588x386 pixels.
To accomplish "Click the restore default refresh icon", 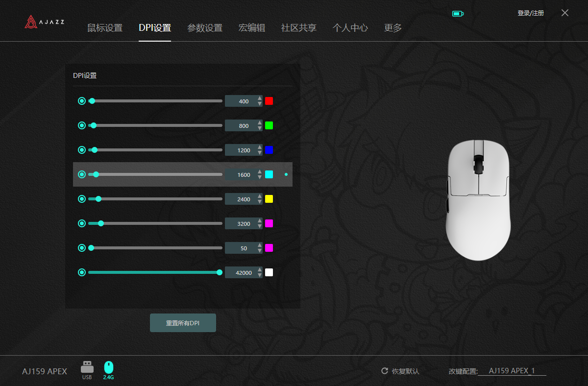I will click(x=385, y=371).
